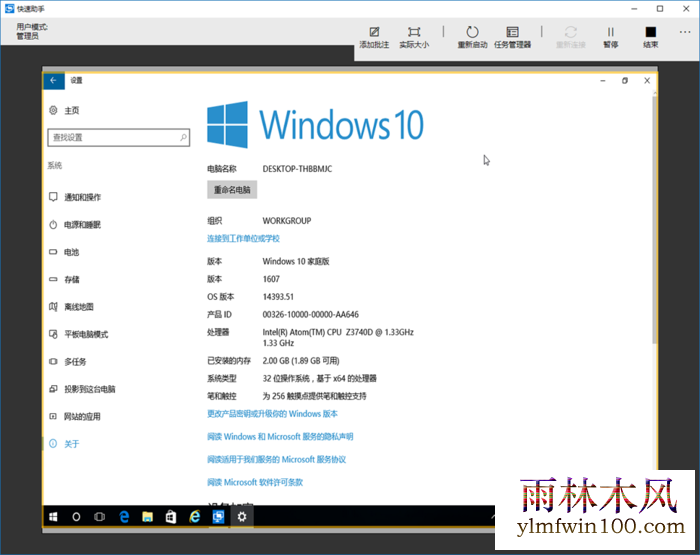
Task: Click the Add annotation (添加批注) toolbar icon
Action: [374, 37]
